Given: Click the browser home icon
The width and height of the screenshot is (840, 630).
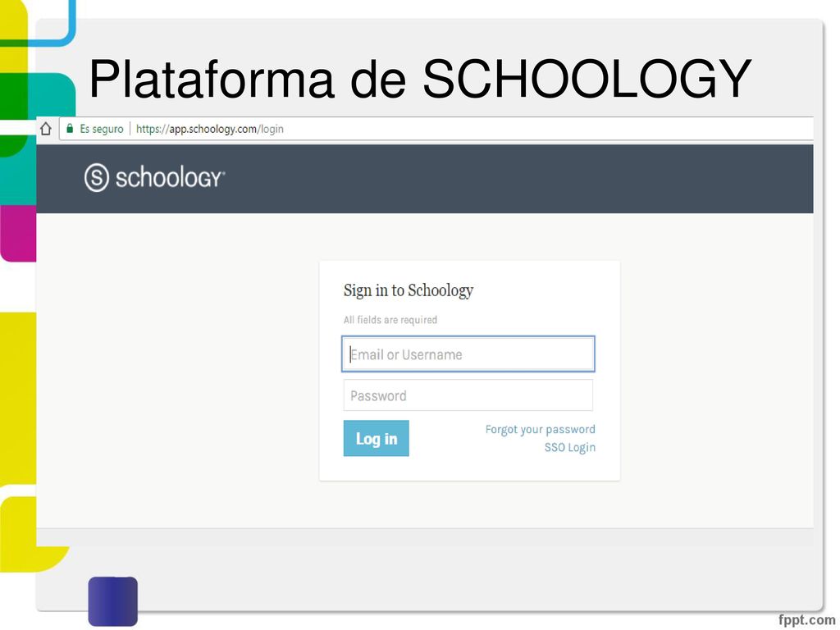Looking at the screenshot, I should coord(46,129).
